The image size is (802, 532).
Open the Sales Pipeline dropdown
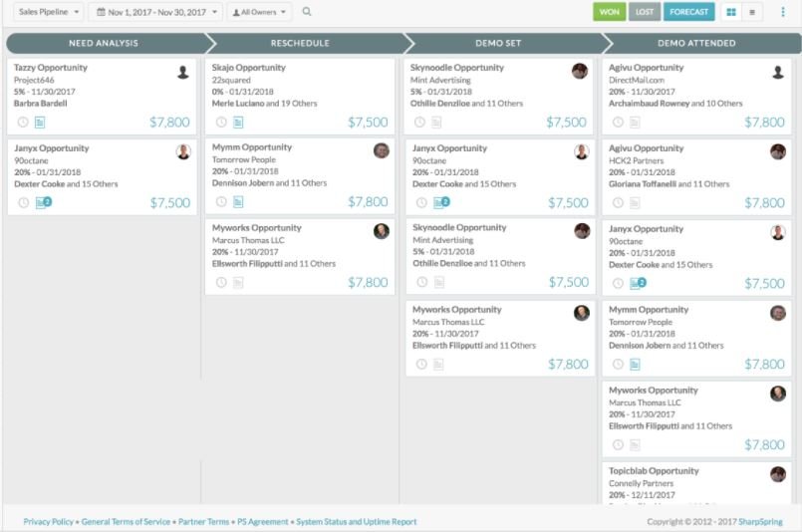48,12
